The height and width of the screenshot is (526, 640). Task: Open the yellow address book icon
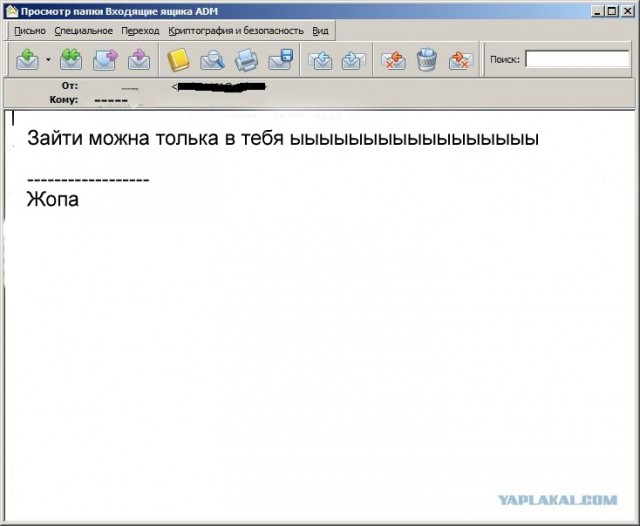click(x=178, y=60)
